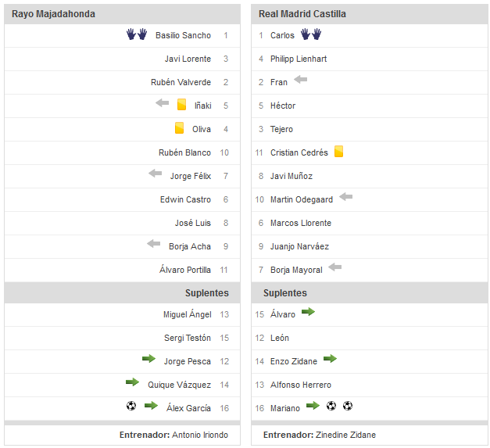Click green sub-in arrow beside Jorge Pesca

tap(148, 360)
